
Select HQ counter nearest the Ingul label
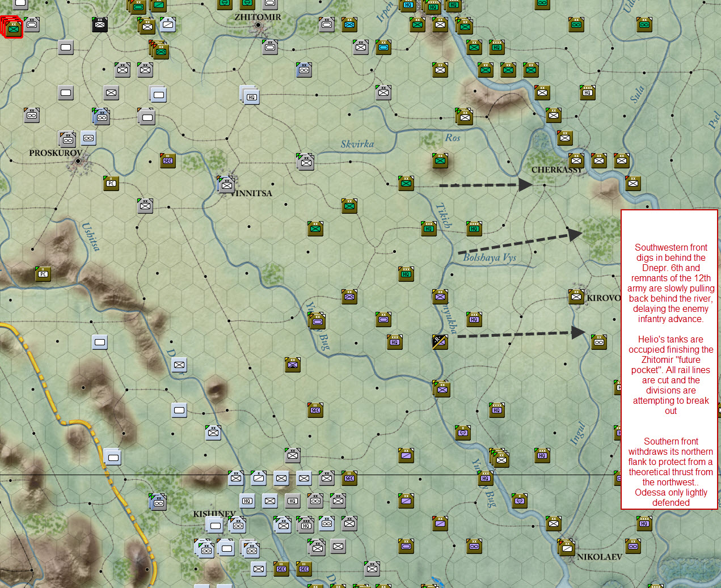542,455
